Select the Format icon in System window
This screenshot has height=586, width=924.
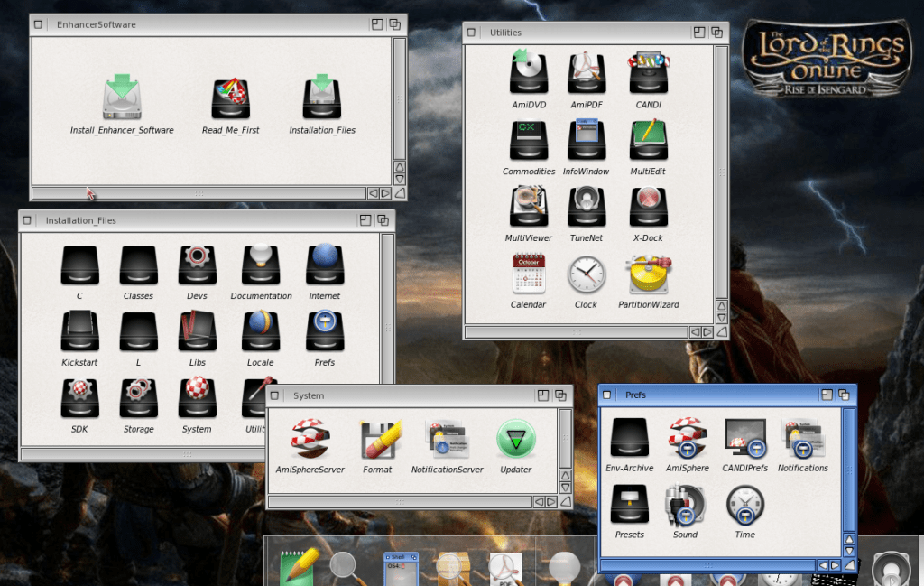377,440
